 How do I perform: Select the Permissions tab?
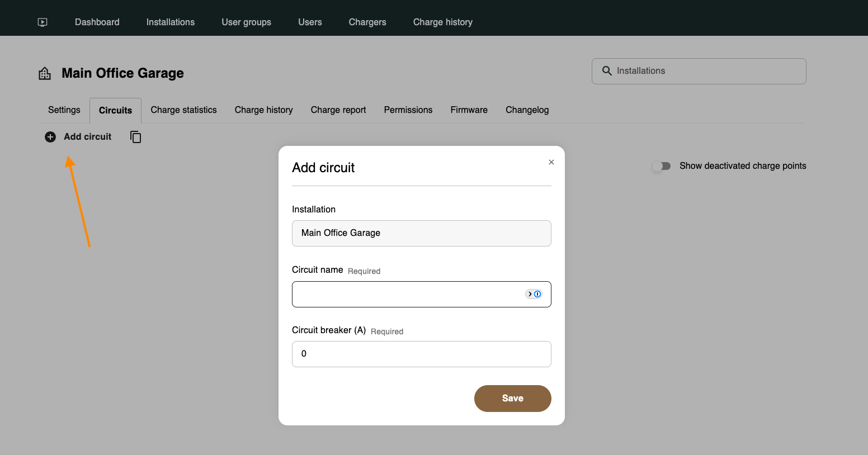click(x=408, y=110)
